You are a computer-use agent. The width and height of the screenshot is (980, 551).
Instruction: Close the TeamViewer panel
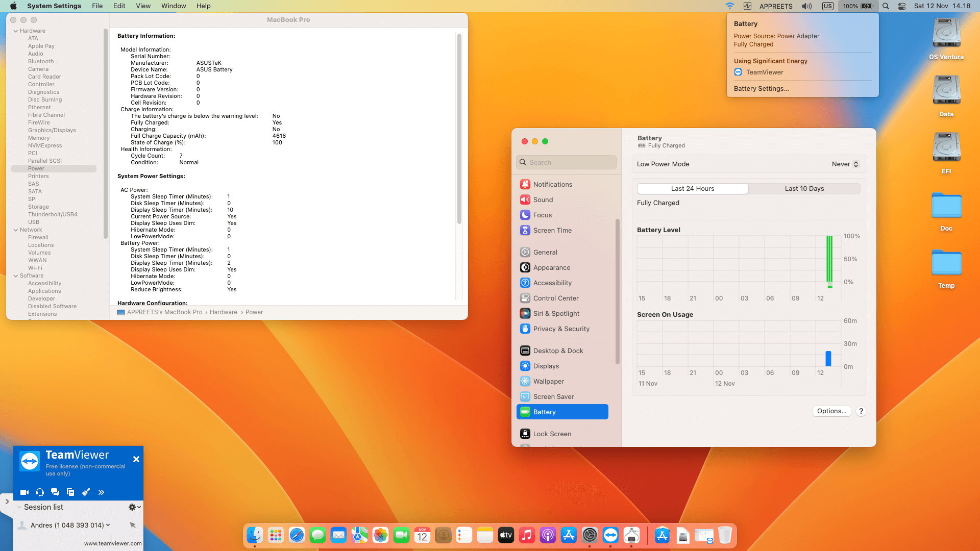pos(136,459)
